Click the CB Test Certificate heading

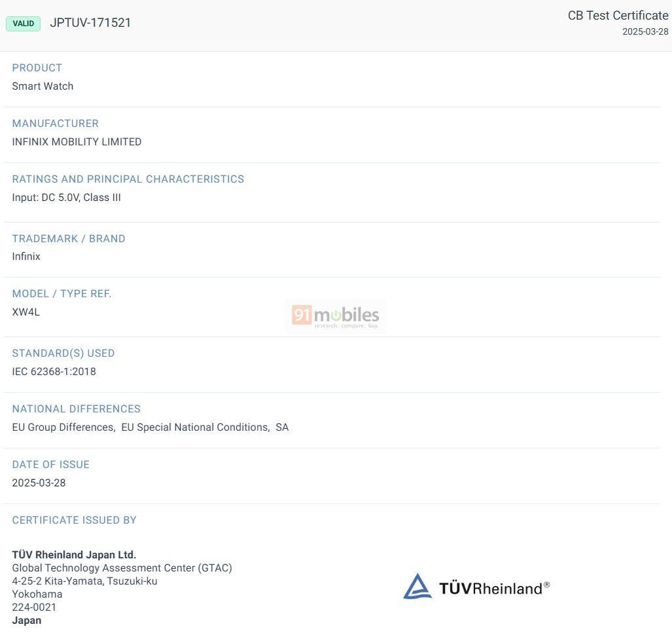point(618,16)
